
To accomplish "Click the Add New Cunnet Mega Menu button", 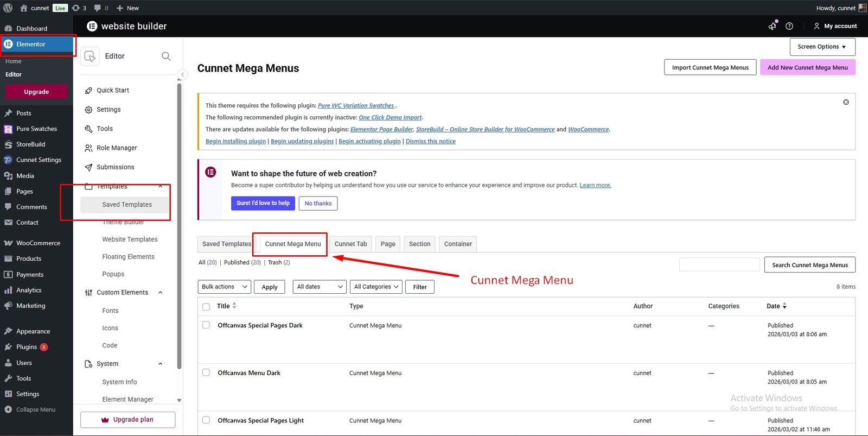I will 807,67.
